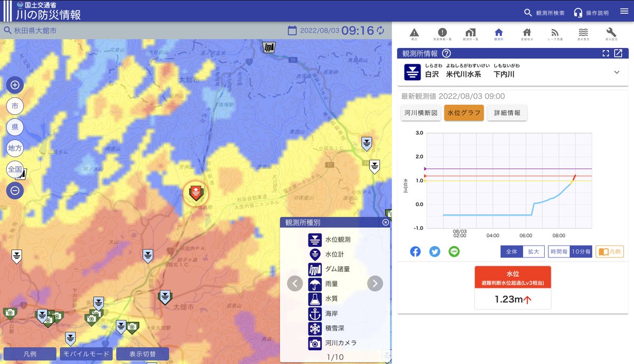Zoom in the map with plus button

(x=15, y=85)
